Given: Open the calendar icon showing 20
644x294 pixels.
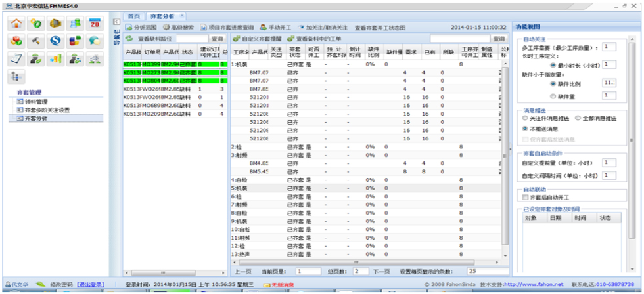Looking at the screenshot, I should (95, 23).
